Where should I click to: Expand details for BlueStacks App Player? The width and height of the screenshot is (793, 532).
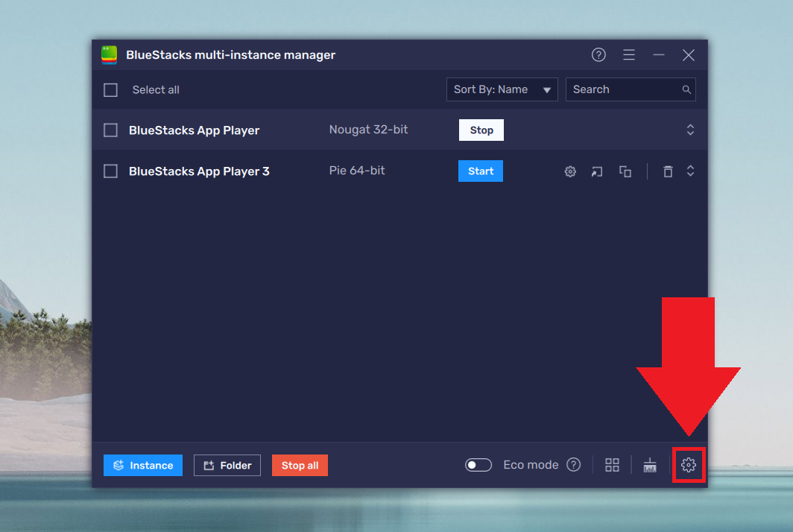point(690,130)
